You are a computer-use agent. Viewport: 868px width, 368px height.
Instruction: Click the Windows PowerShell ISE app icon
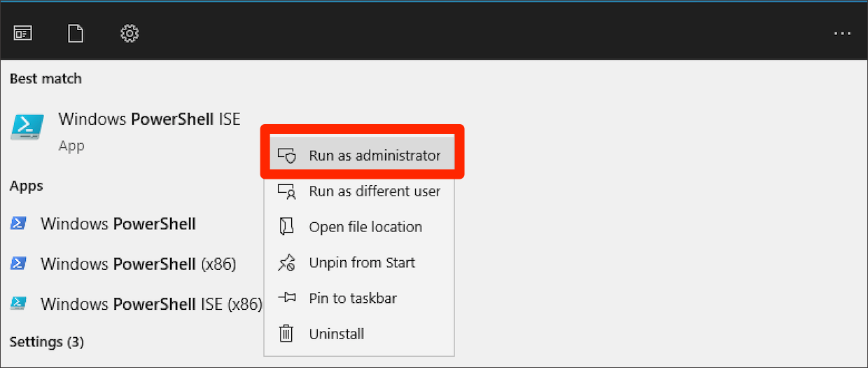27,128
